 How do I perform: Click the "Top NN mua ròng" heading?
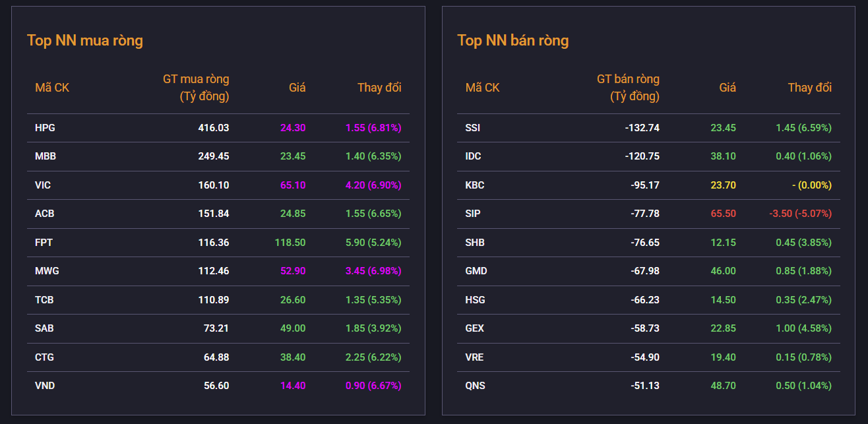(85, 40)
